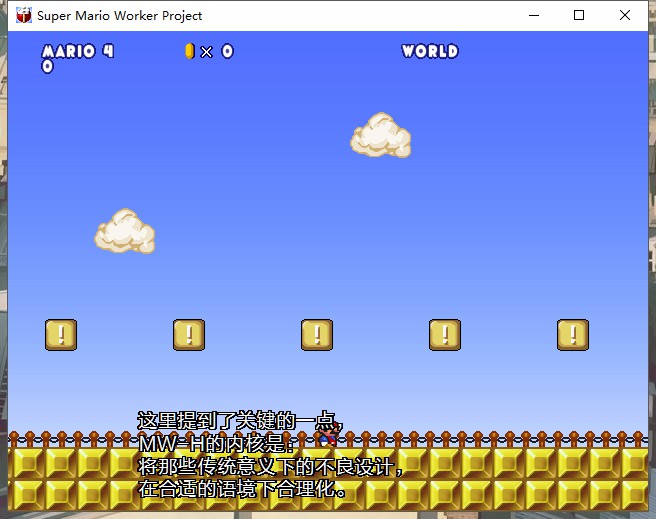Maximize the Super Mario Worker Project window
Viewport: 656px width, 519px height.
[x=579, y=15]
